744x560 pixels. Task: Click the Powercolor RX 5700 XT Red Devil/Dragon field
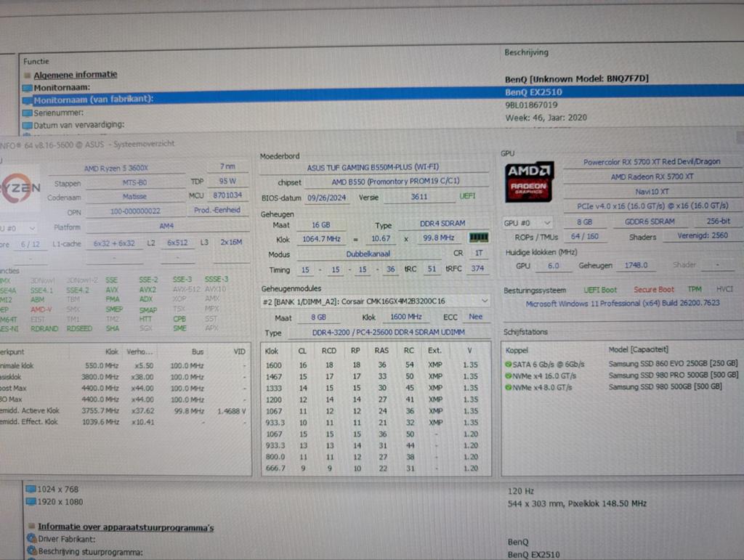pyautogui.click(x=652, y=162)
